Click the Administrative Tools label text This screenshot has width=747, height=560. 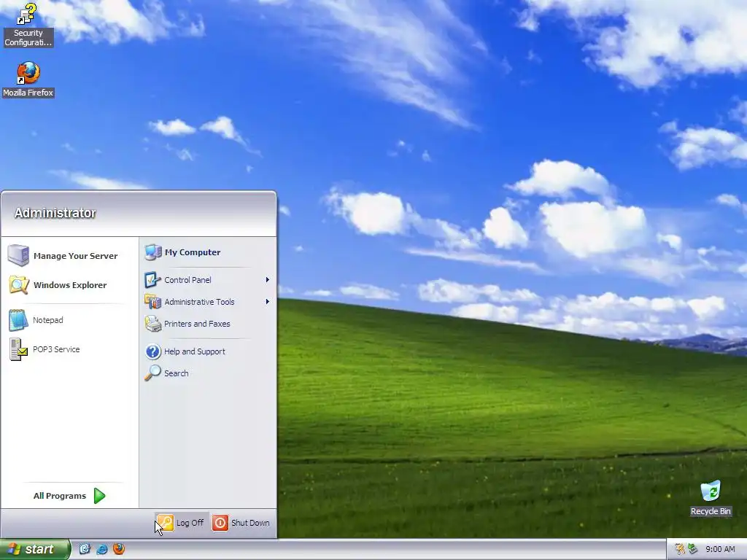(x=200, y=301)
